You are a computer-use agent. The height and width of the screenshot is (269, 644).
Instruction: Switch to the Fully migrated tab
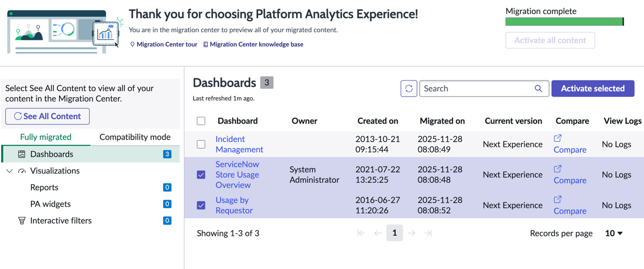(46, 137)
